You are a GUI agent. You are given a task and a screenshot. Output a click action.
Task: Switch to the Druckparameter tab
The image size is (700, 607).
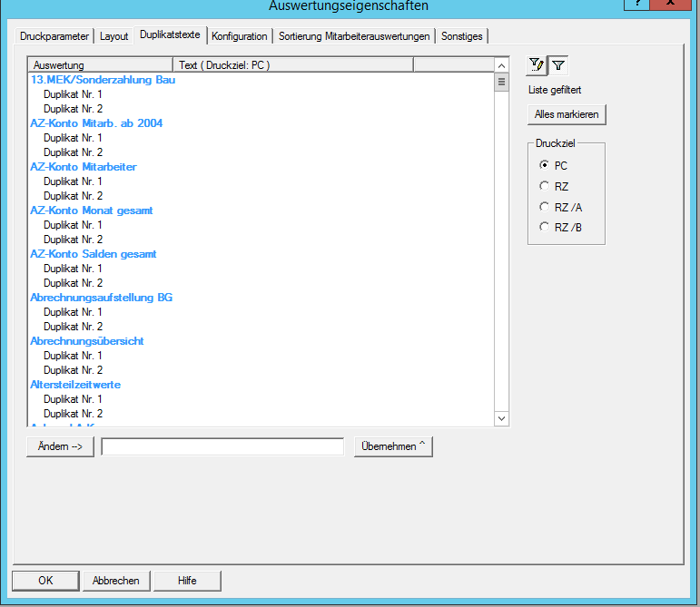tap(54, 36)
